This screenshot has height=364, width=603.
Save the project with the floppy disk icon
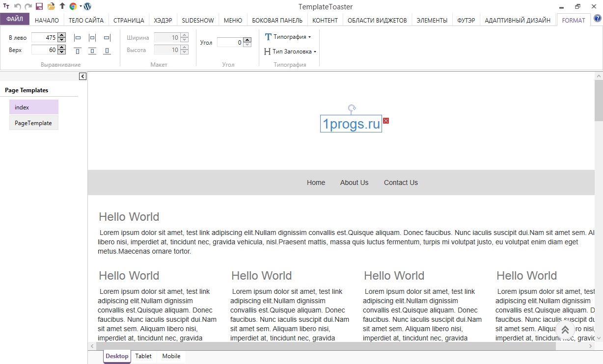(39, 6)
